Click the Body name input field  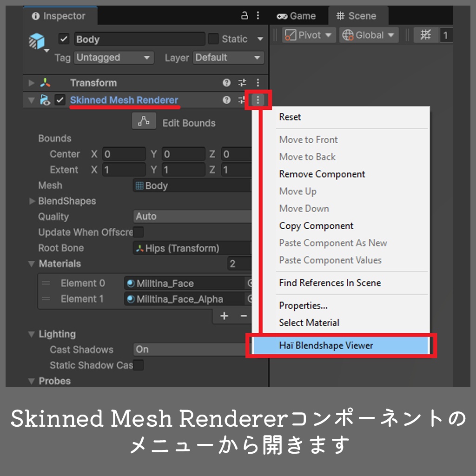[x=139, y=39]
